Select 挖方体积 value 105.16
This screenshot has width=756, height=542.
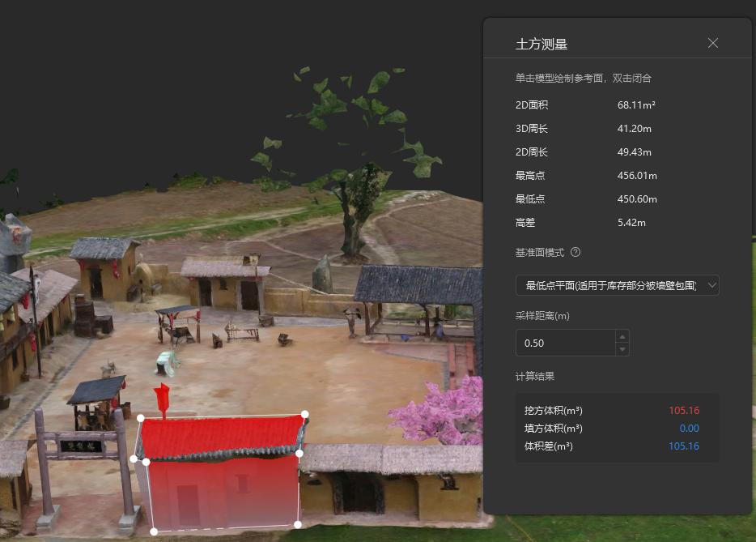pyautogui.click(x=684, y=410)
